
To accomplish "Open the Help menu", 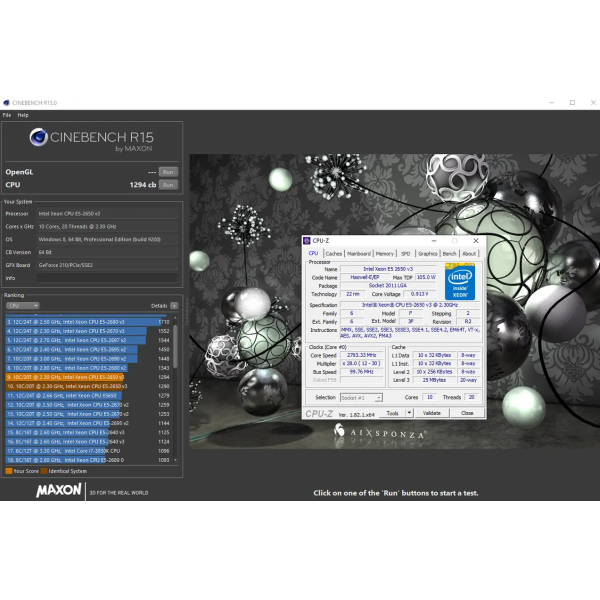I will (x=23, y=115).
